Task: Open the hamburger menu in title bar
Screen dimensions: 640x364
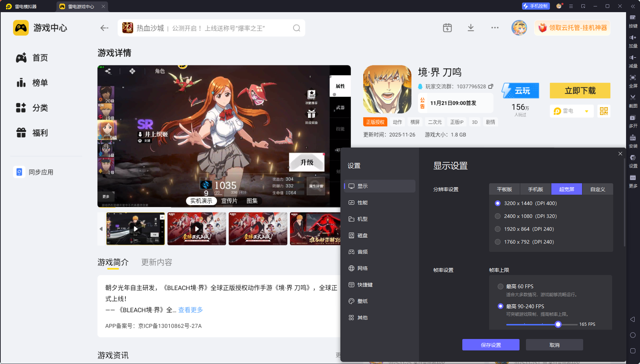Action: (571, 6)
